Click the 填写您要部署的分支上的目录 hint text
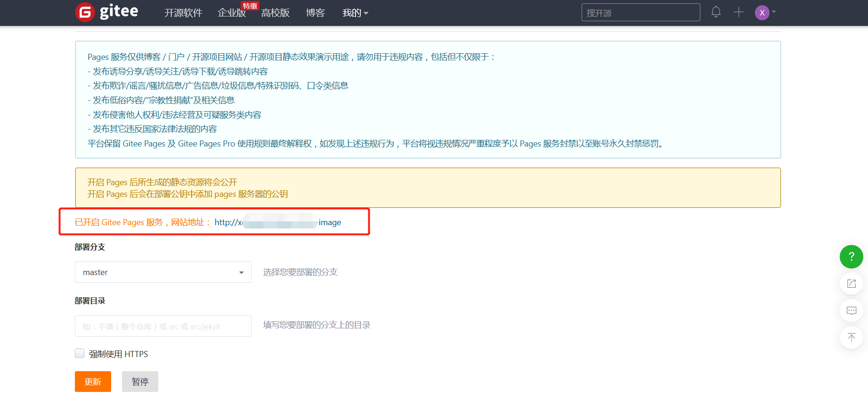 (317, 325)
